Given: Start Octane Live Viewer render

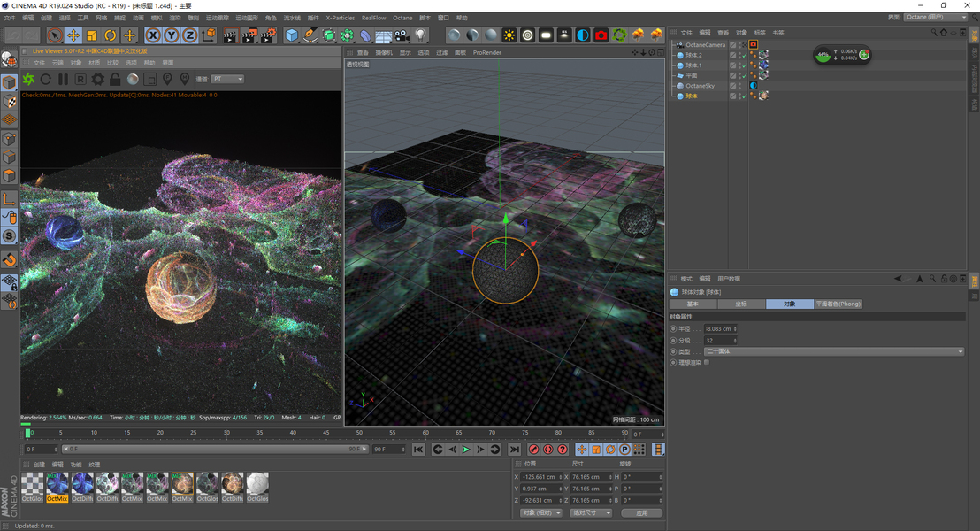Looking at the screenshot, I should (29, 79).
